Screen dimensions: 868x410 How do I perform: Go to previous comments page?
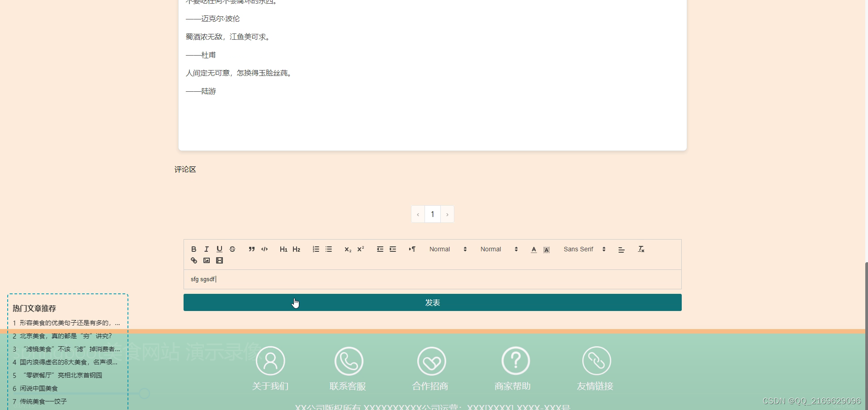pos(418,214)
